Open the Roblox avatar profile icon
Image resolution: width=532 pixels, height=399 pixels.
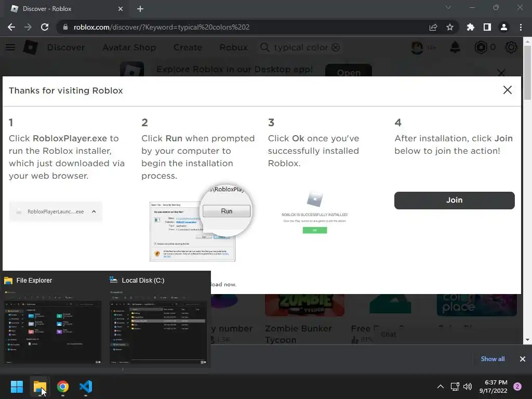tap(417, 47)
